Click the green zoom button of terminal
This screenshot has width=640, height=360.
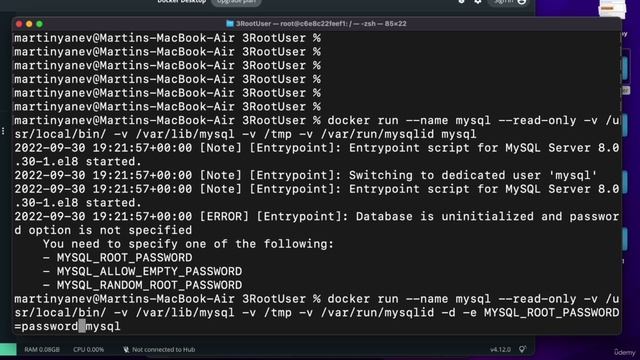tap(40, 24)
